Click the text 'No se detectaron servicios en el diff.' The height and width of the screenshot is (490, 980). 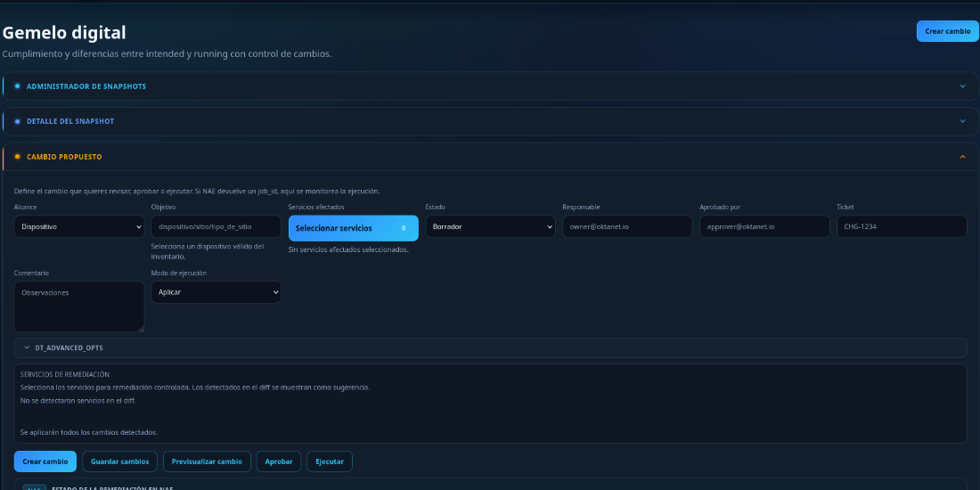[x=78, y=400]
